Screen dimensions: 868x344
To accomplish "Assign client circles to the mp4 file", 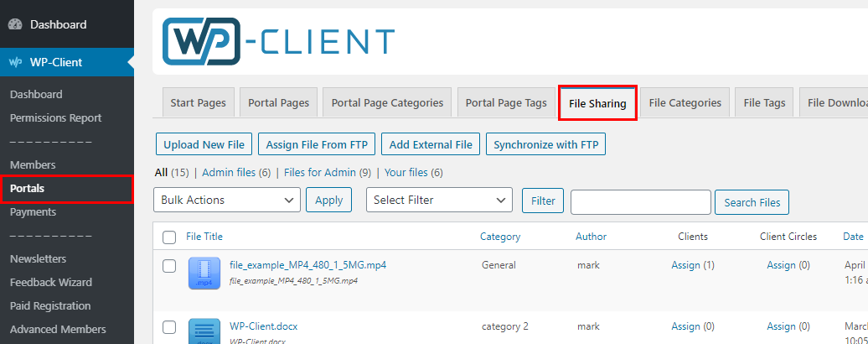I will 781,265.
